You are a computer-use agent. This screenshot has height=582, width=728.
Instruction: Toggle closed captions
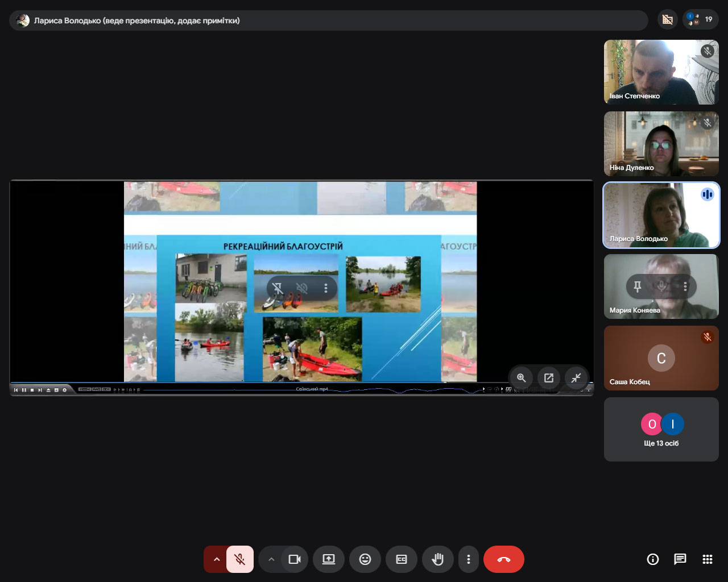click(x=402, y=559)
